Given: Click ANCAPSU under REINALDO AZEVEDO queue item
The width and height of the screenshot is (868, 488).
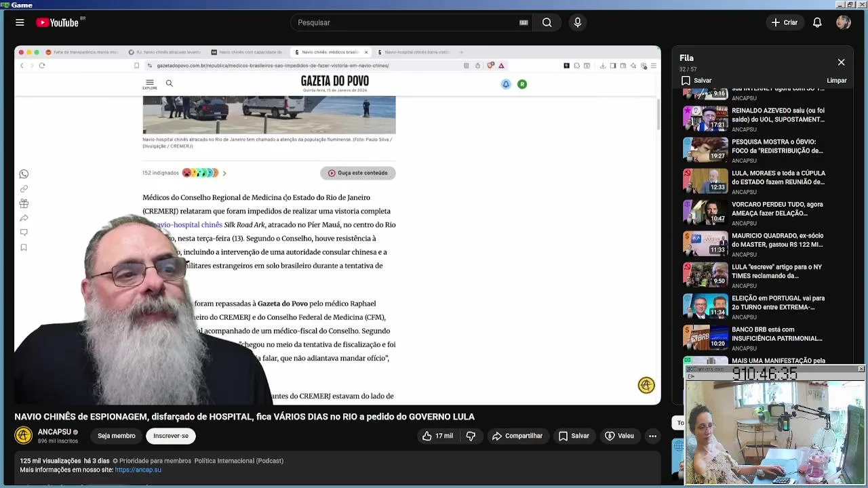Looking at the screenshot, I should click(x=744, y=129).
